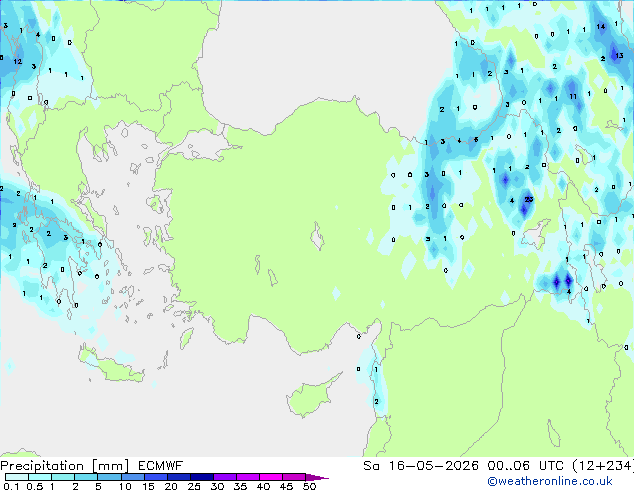The width and height of the screenshot is (634, 490).
Task: Click the '(12+234)' forecast run text
Action: (x=603, y=466)
